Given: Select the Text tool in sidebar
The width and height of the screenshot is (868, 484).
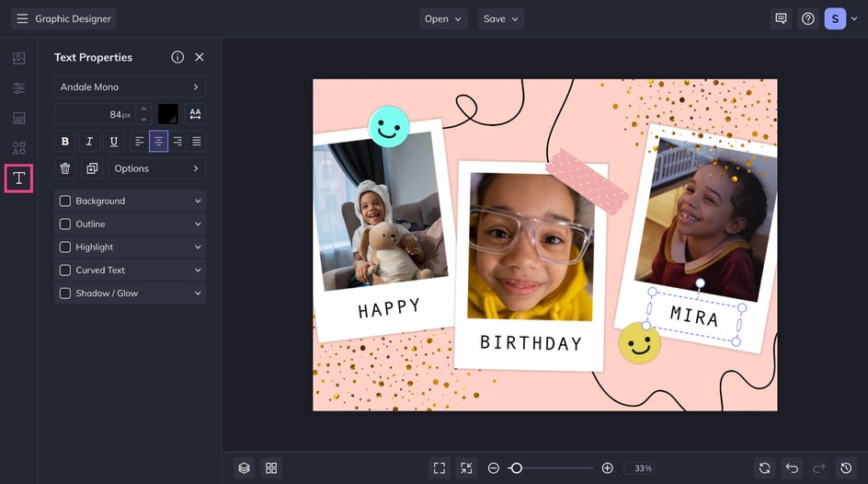Looking at the screenshot, I should pyautogui.click(x=18, y=179).
